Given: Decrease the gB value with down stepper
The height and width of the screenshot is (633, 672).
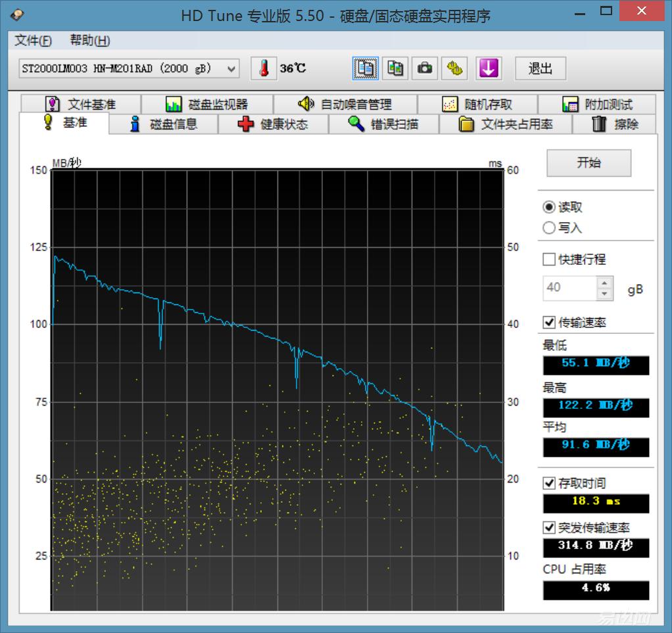Looking at the screenshot, I should tap(604, 293).
